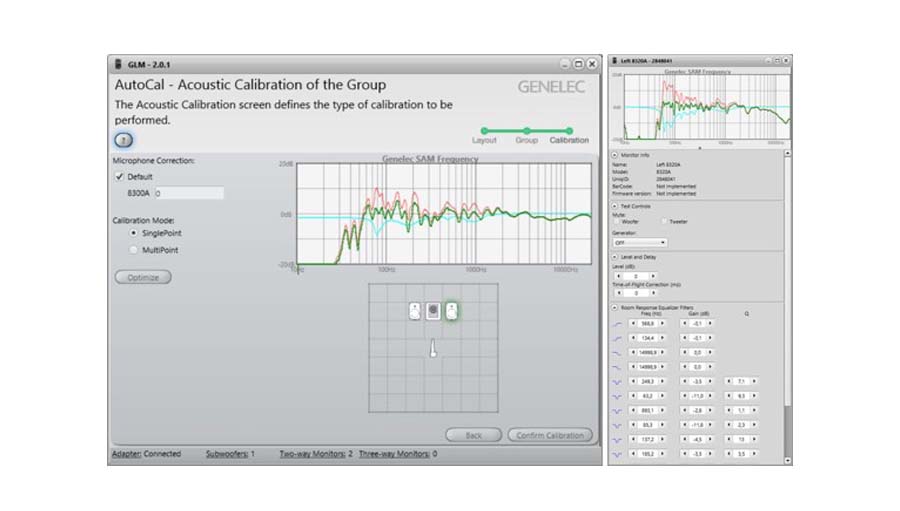The width and height of the screenshot is (900, 511).
Task: Click the Three-way Monitors status link
Action: pos(394,454)
